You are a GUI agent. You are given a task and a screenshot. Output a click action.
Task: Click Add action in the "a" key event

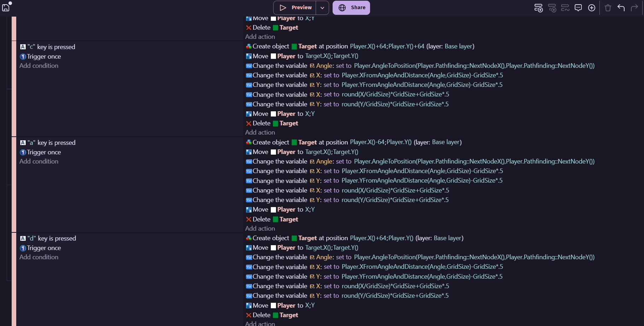pos(260,229)
